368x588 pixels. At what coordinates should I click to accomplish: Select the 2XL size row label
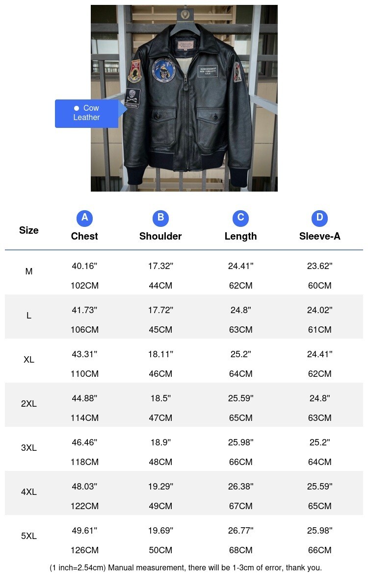click(x=29, y=404)
